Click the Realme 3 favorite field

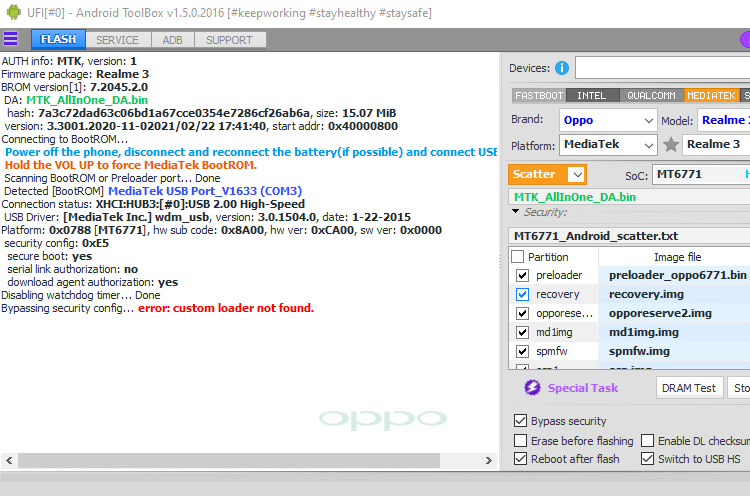pyautogui.click(x=716, y=144)
